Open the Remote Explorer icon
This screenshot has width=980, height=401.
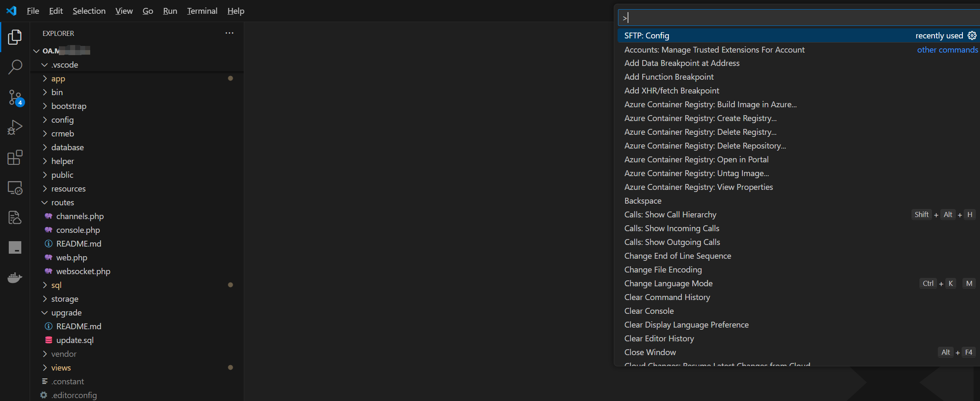tap(15, 188)
